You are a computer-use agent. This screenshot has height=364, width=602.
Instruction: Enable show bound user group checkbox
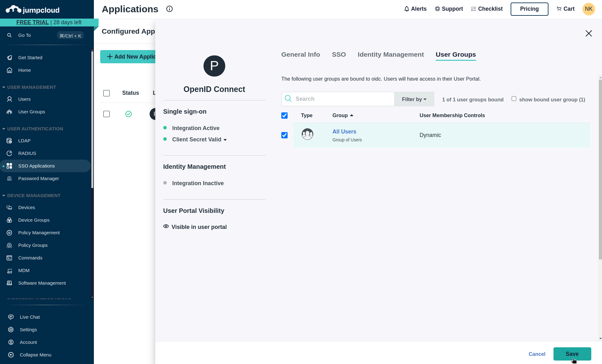[514, 99]
